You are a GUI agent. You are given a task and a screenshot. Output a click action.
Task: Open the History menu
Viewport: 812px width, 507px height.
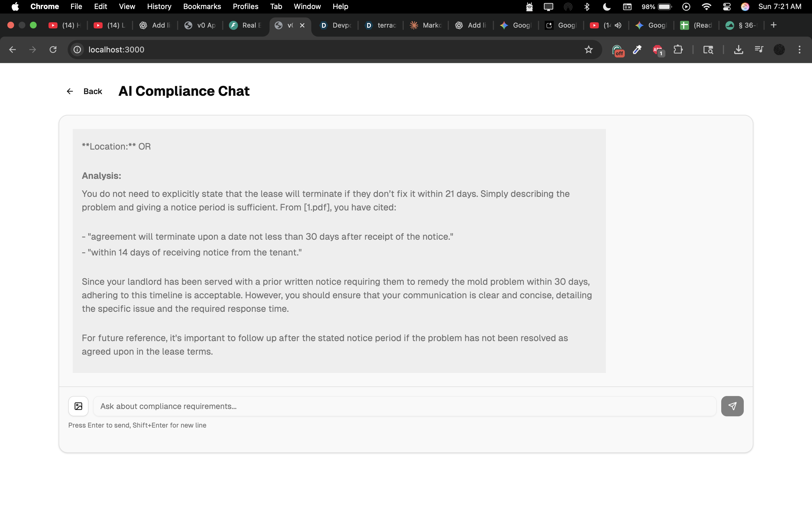click(159, 6)
